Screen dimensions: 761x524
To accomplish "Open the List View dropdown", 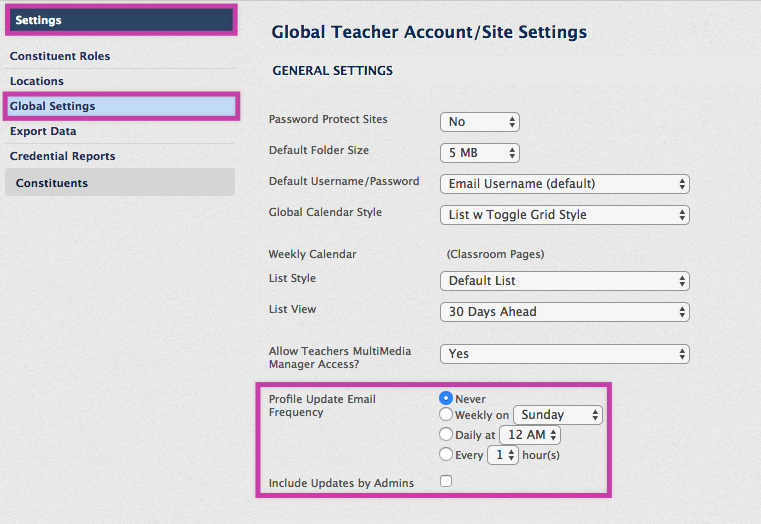I will pos(564,312).
